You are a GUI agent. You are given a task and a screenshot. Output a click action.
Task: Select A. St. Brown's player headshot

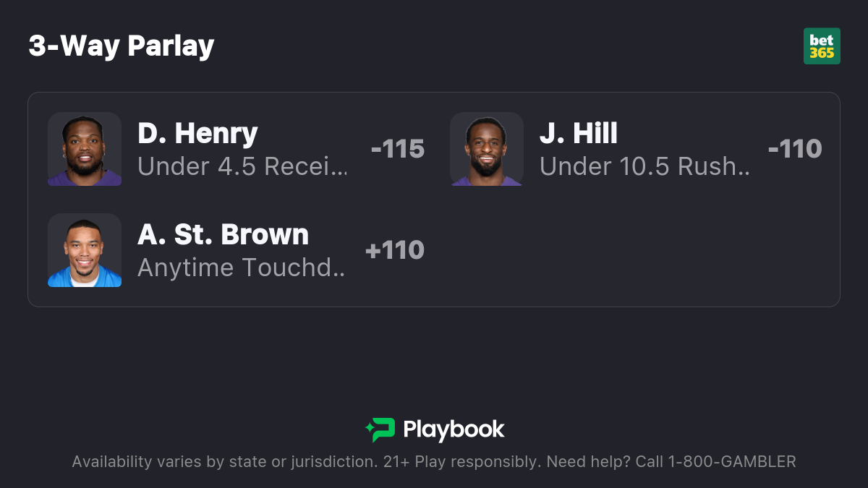(x=85, y=250)
